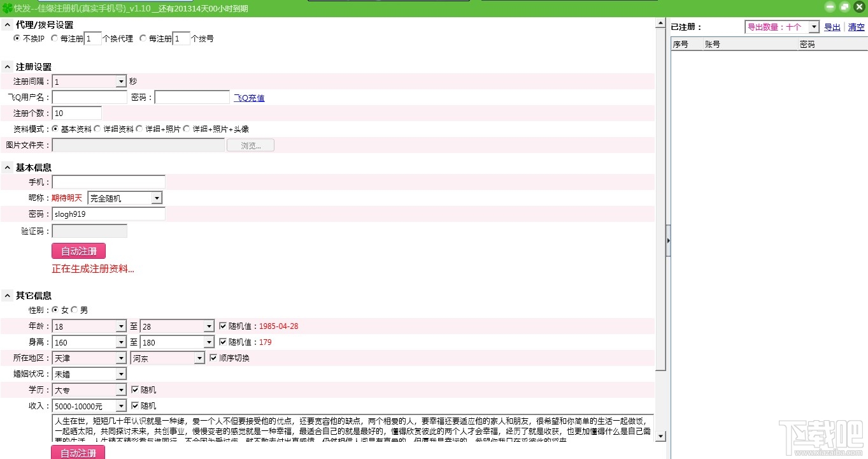Collapse the 基本信息 section

click(7, 168)
